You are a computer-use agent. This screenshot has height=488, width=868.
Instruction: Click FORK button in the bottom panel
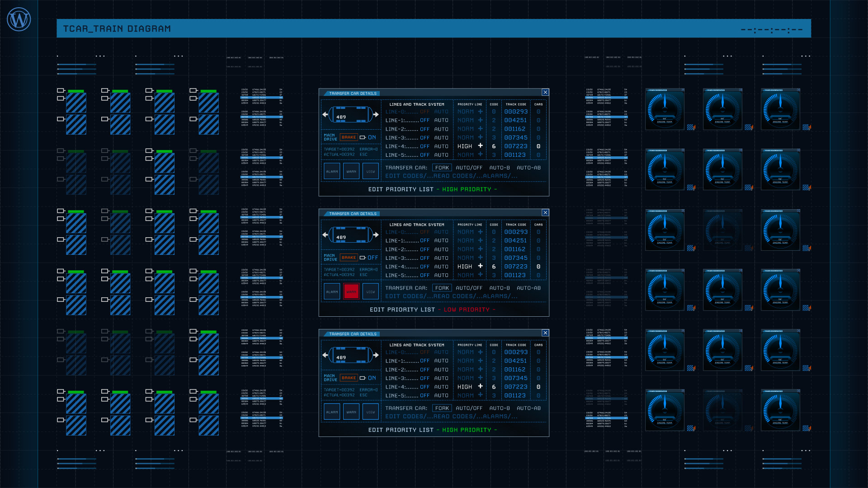click(442, 408)
